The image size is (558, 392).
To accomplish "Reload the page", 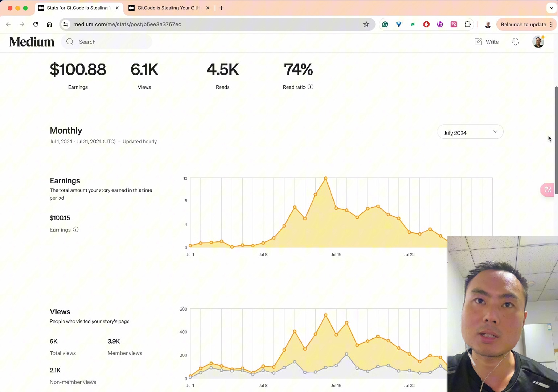I will (x=36, y=24).
